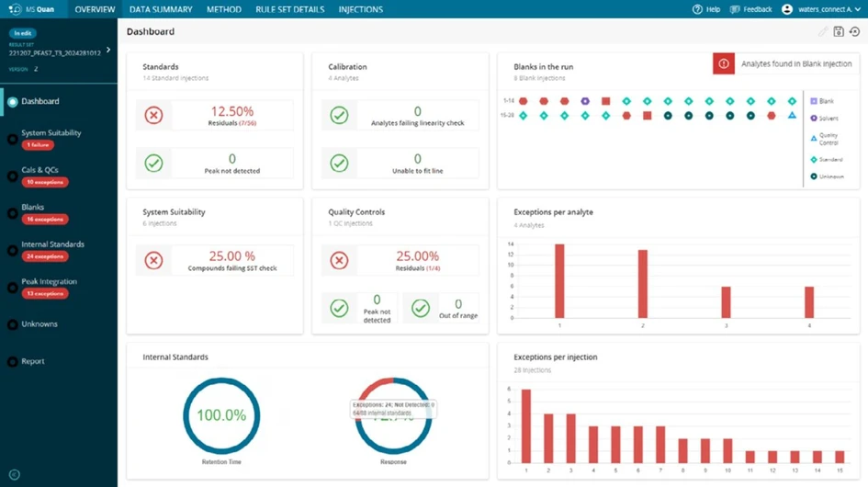The height and width of the screenshot is (487, 868).
Task: Toggle the Solvent legend entry
Action: click(x=824, y=118)
